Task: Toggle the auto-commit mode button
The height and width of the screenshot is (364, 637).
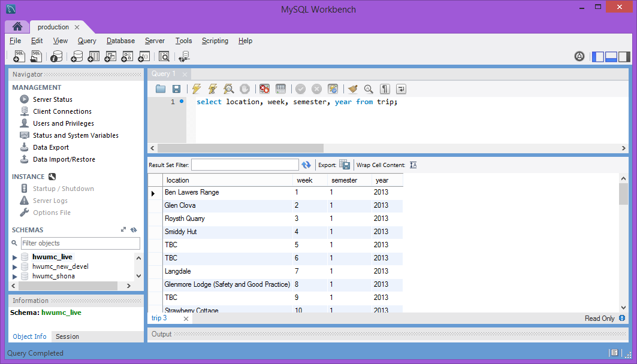Action: (333, 89)
